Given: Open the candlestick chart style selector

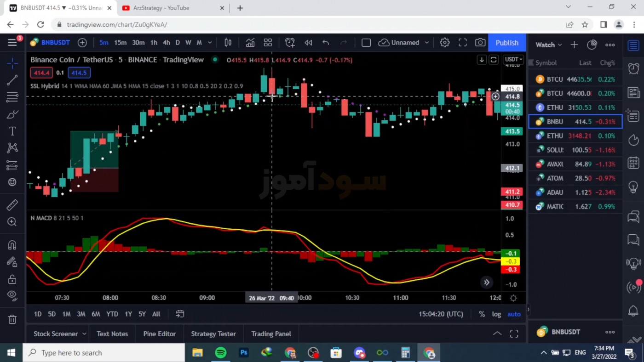Looking at the screenshot, I should coord(228,43).
